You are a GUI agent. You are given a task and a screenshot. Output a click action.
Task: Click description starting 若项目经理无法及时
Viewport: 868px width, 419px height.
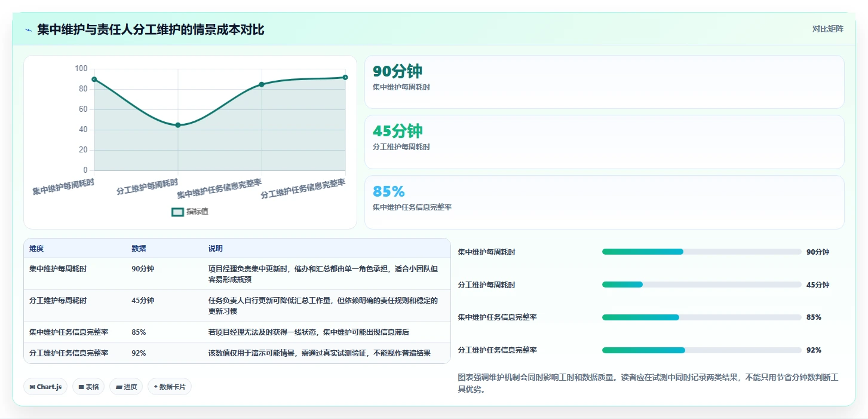308,332
